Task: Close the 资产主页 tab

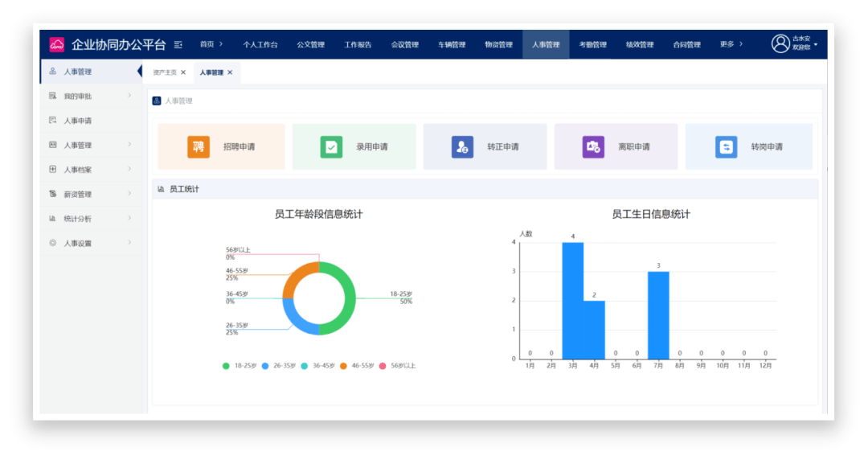Action: pyautogui.click(x=183, y=72)
